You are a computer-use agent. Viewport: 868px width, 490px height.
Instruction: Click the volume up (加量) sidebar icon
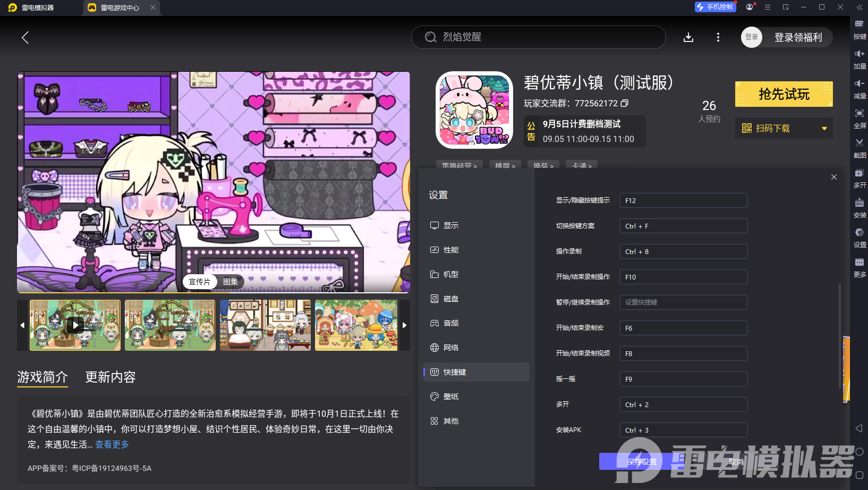point(860,58)
